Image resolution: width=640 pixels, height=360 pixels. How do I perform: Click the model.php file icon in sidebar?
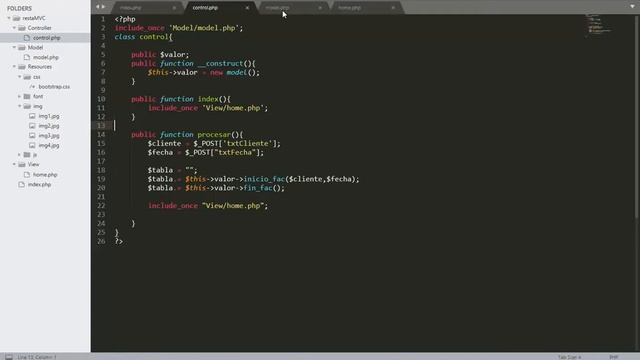point(27,57)
